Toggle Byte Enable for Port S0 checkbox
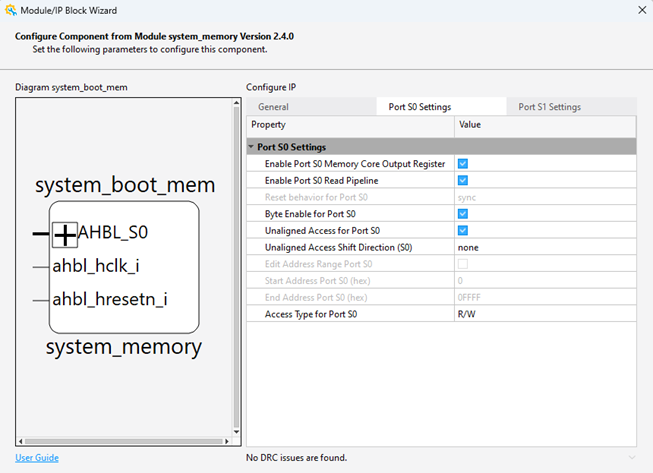The image size is (653, 473). coord(463,214)
